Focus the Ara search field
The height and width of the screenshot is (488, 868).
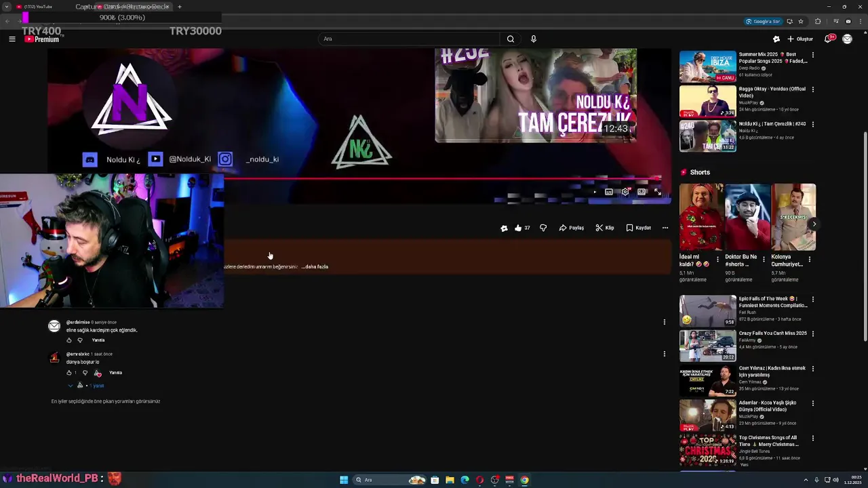409,39
